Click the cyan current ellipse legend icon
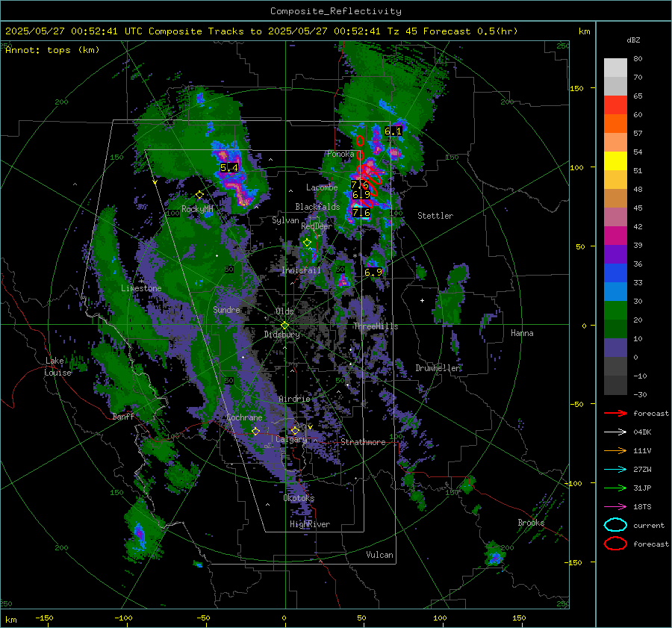672x628 pixels. pyautogui.click(x=615, y=525)
